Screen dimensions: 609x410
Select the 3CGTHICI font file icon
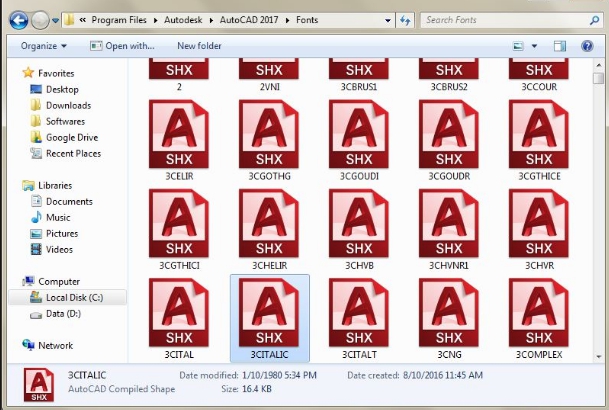(x=179, y=224)
